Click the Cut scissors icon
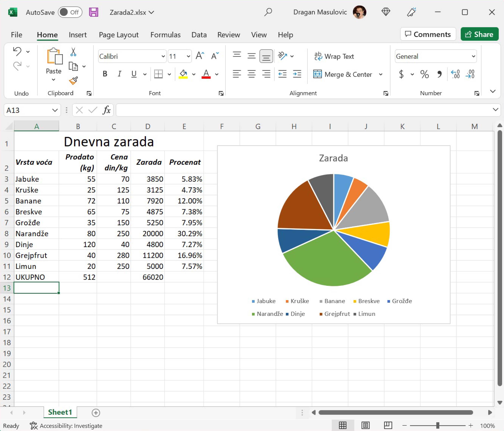The width and height of the screenshot is (504, 431). tap(73, 52)
